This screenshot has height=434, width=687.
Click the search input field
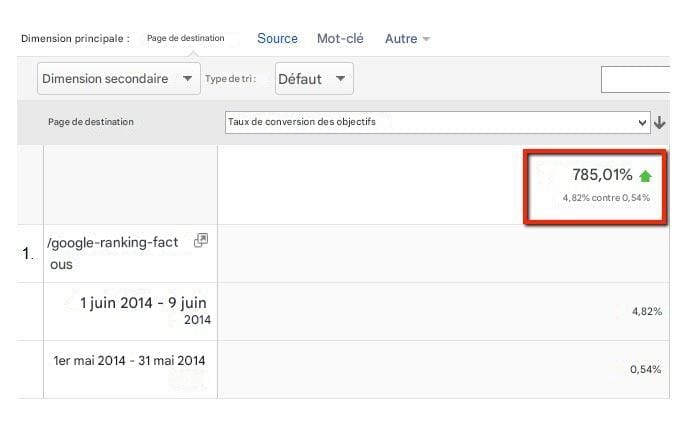click(x=635, y=79)
